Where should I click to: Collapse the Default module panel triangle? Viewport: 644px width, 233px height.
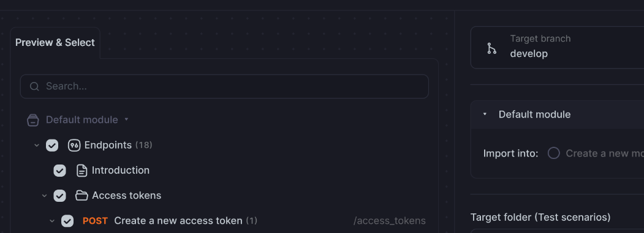[485, 114]
